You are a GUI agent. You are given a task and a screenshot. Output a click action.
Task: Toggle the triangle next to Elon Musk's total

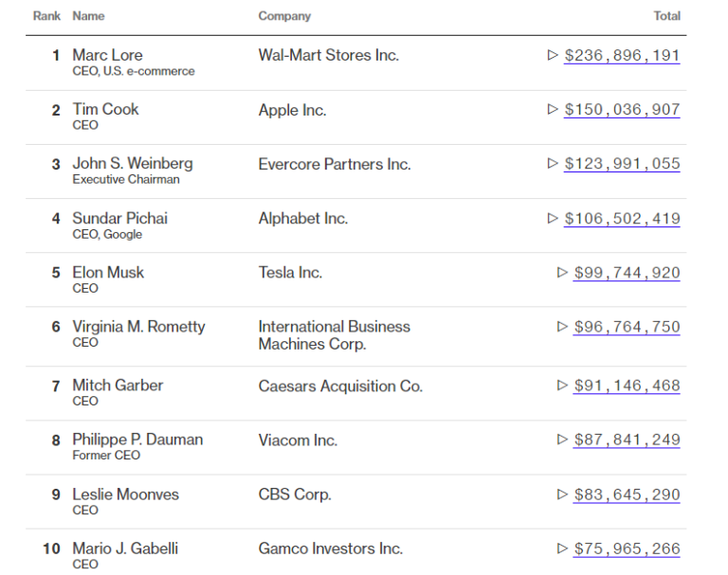click(562, 273)
